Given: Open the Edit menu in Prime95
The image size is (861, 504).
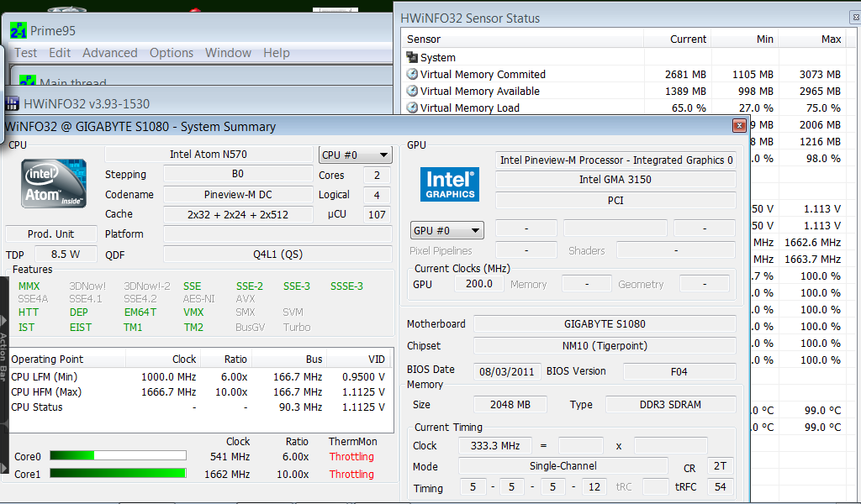Looking at the screenshot, I should [60, 53].
